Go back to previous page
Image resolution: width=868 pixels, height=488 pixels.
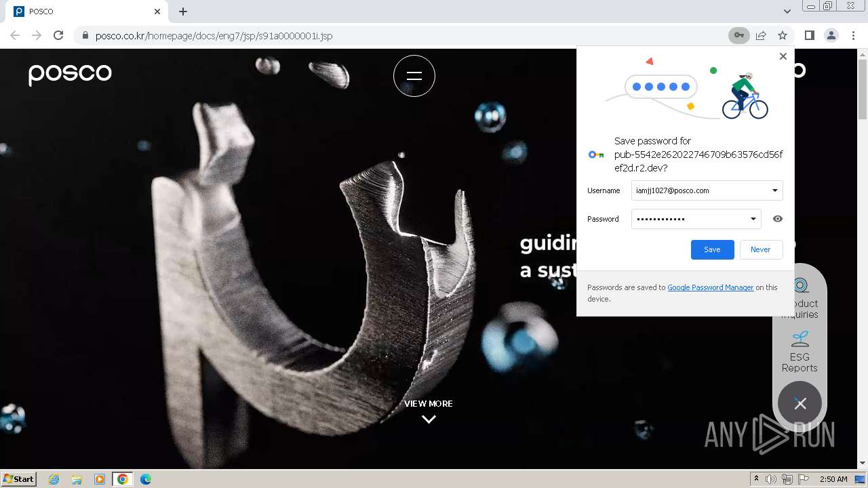15,35
